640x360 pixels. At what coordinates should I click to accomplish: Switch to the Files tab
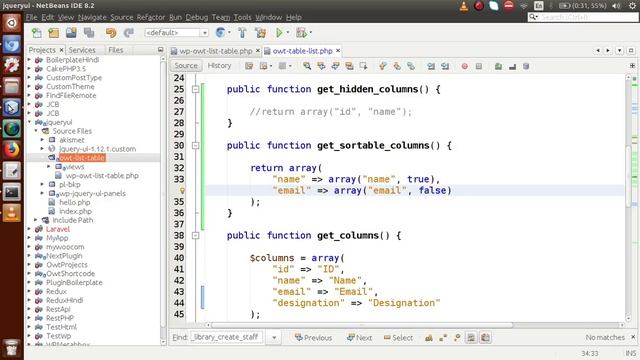(x=116, y=50)
